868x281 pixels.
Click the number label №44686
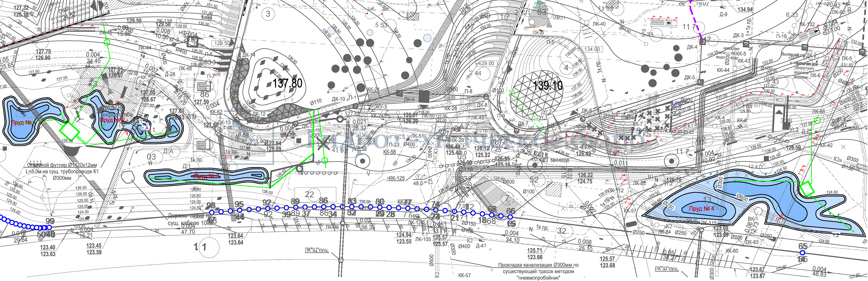point(560,160)
